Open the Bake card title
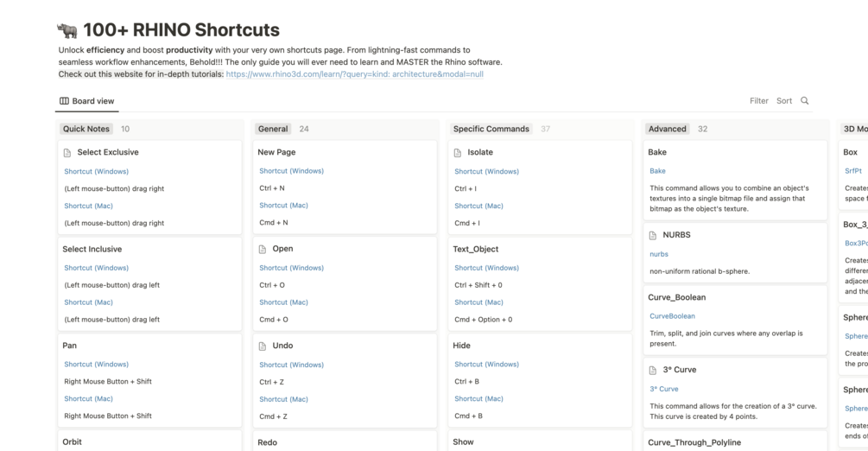Viewport: 868px width, 451px height. point(657,152)
